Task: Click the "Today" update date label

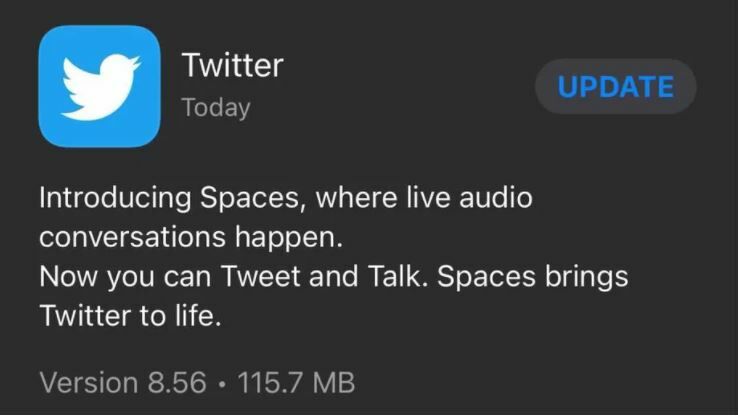Action: pyautogui.click(x=215, y=107)
